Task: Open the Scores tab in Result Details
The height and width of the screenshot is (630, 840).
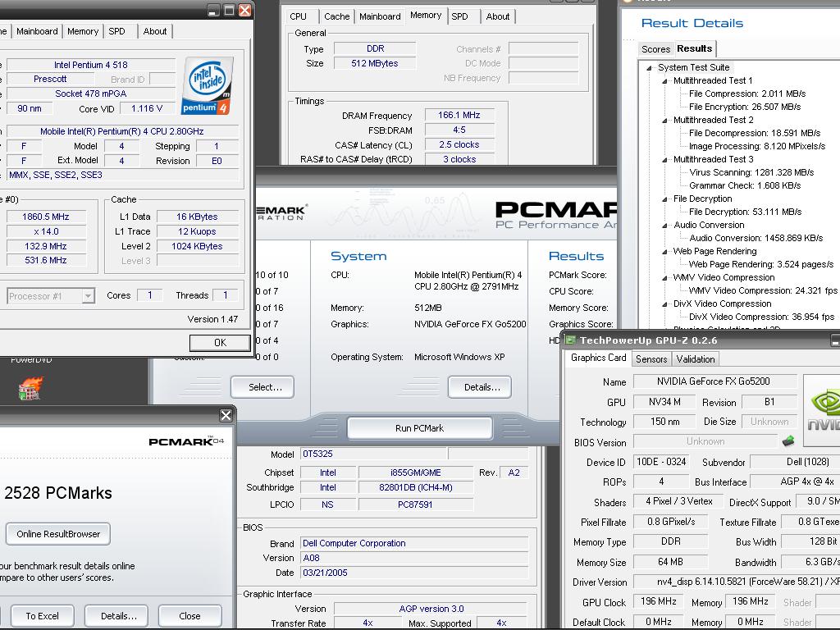Action: (x=655, y=49)
